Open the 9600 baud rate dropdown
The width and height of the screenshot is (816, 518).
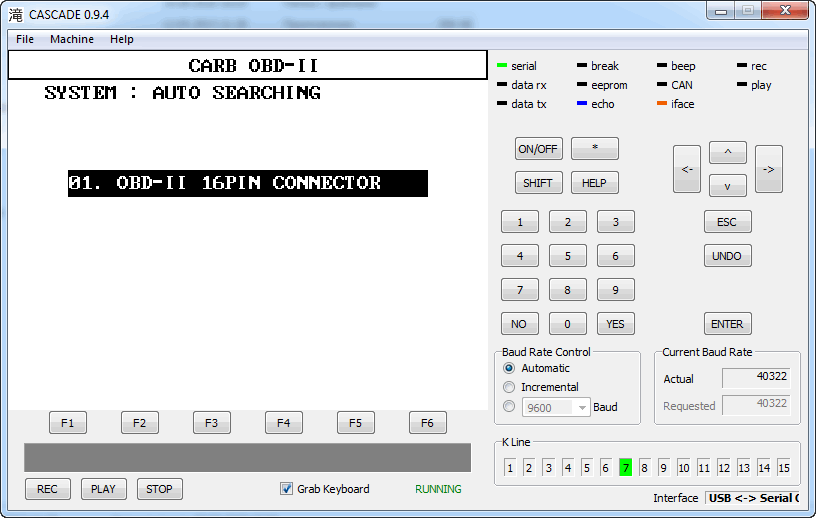coord(556,407)
